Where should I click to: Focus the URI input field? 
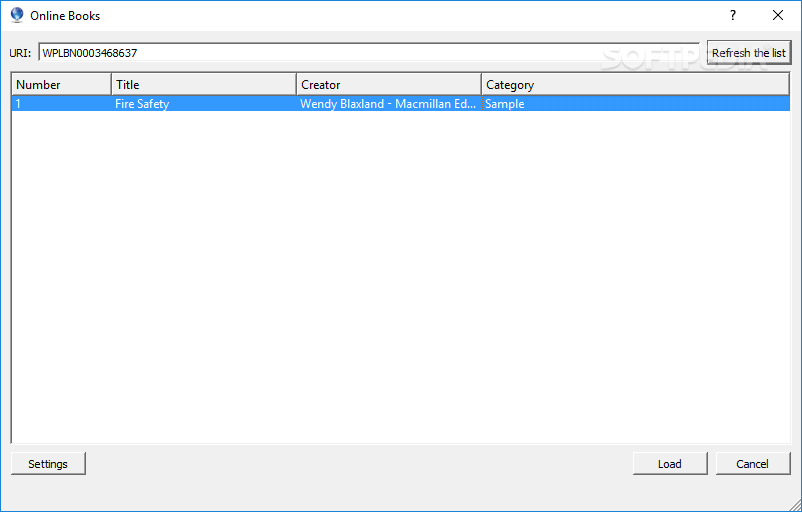[x=369, y=52]
